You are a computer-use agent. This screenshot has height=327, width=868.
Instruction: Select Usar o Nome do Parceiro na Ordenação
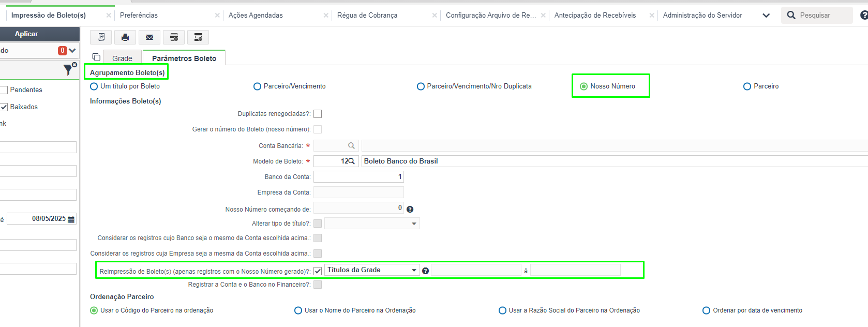(298, 310)
